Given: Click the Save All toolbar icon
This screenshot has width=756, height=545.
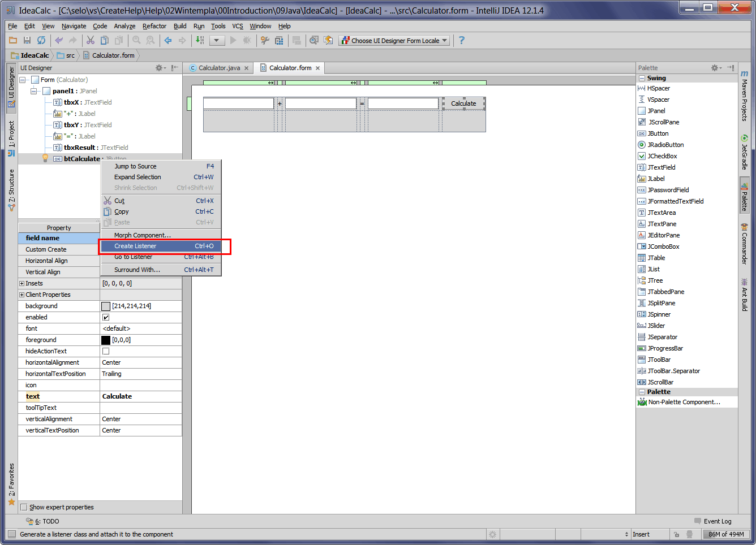Looking at the screenshot, I should coord(27,40).
